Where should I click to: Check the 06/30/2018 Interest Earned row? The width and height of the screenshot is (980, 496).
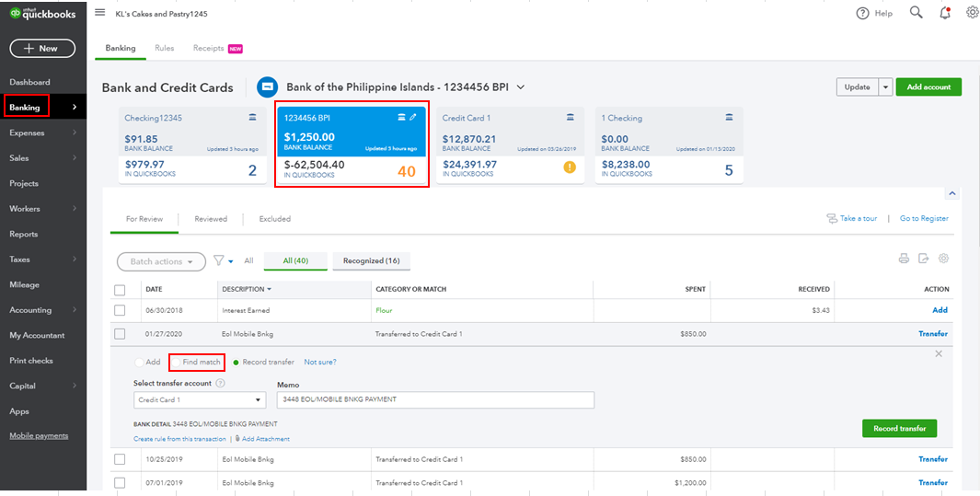point(120,310)
